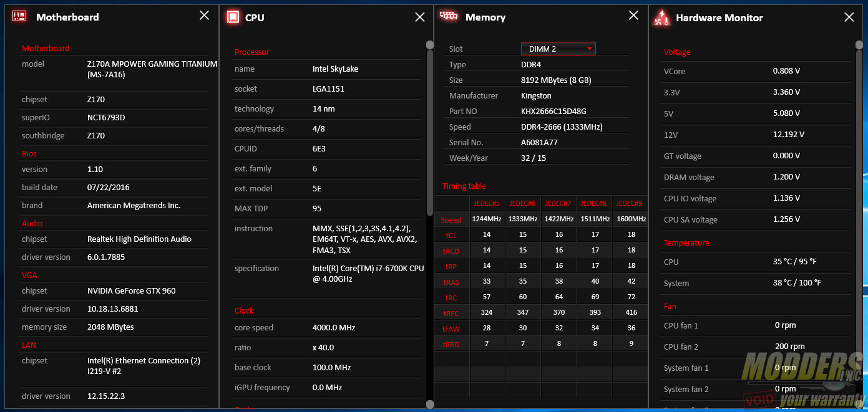Click the CPU chip icon in the panel header
This screenshot has height=412, width=868.
[233, 17]
